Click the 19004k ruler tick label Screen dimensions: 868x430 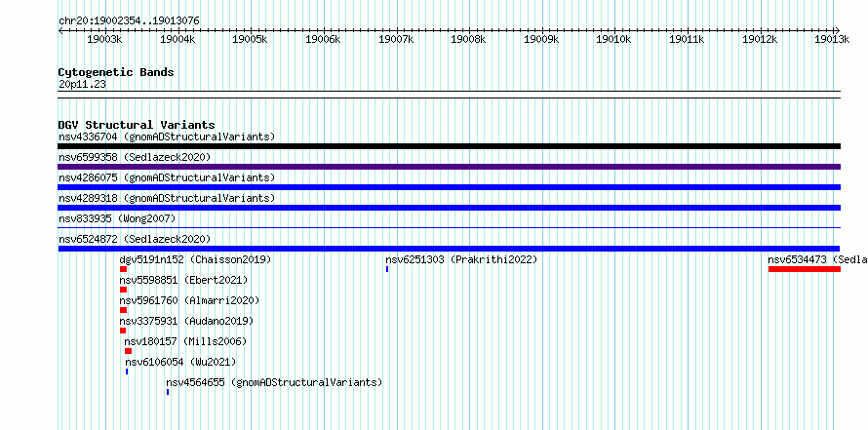coord(178,40)
